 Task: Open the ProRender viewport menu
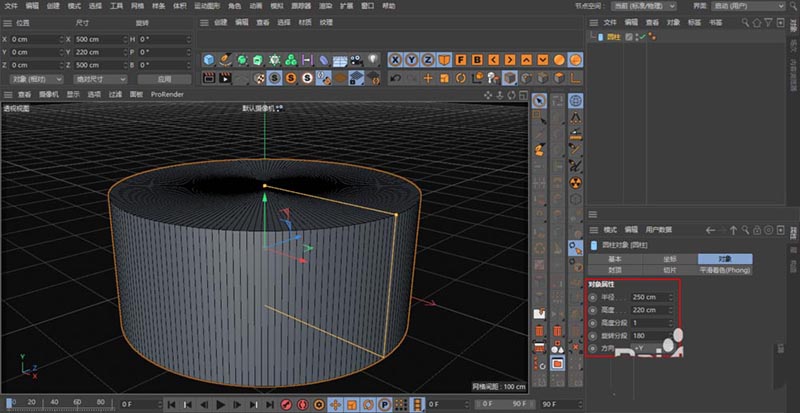coord(166,94)
